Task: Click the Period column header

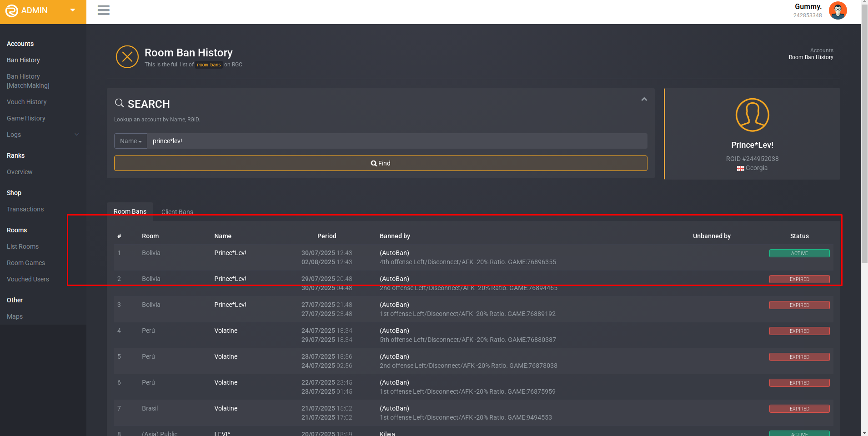Action: (327, 236)
